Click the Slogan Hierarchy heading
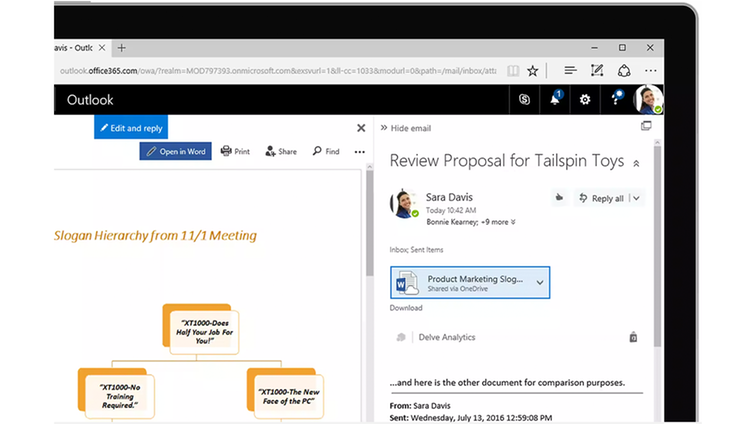The height and width of the screenshot is (424, 750). [x=155, y=235]
